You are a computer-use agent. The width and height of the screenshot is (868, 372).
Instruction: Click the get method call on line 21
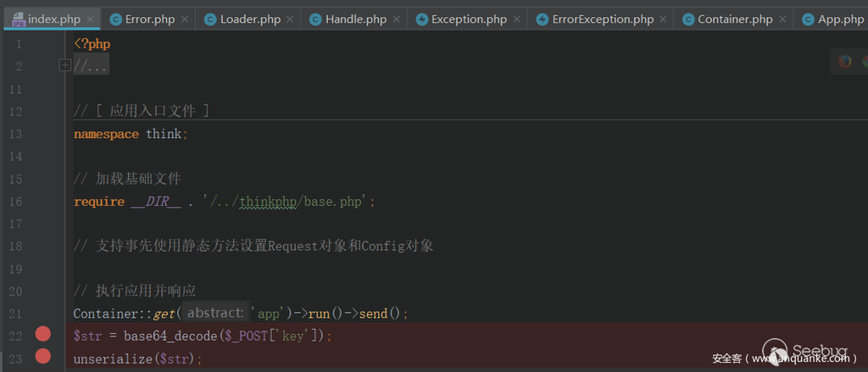tap(168, 314)
